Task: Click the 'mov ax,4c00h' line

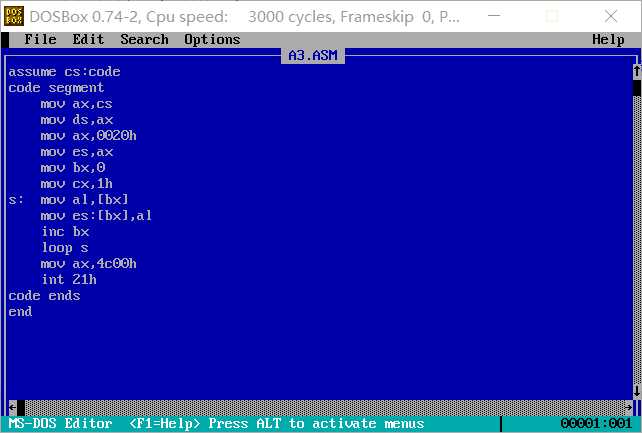Action: (x=88, y=264)
